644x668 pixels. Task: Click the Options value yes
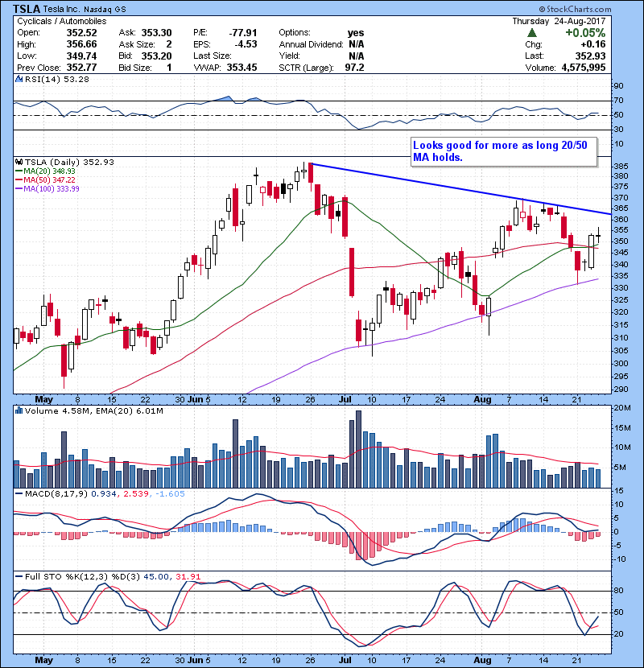click(356, 33)
